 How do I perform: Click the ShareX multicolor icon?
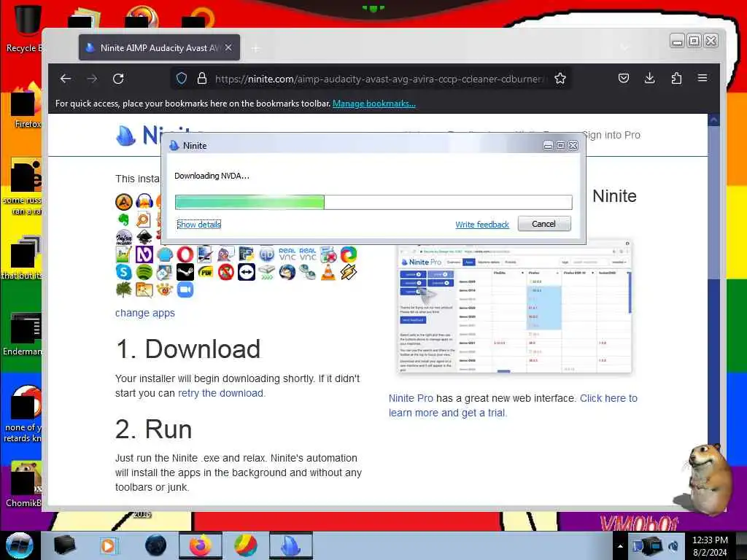(348, 254)
